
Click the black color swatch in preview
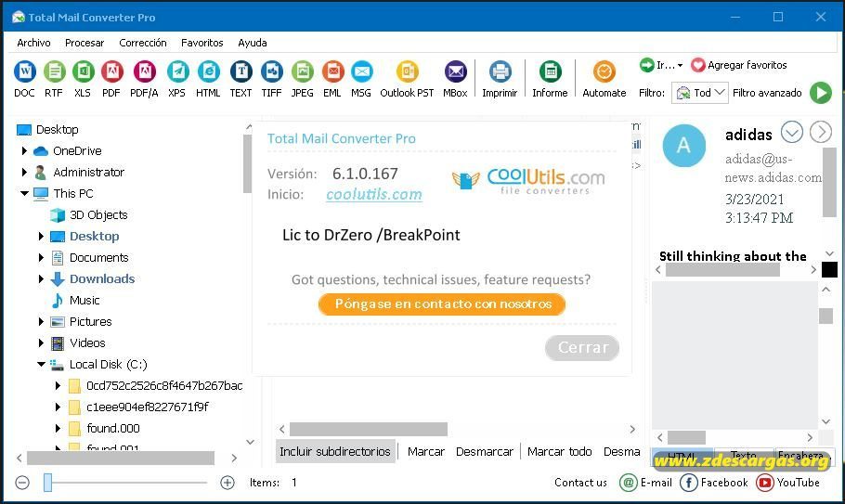tap(829, 270)
